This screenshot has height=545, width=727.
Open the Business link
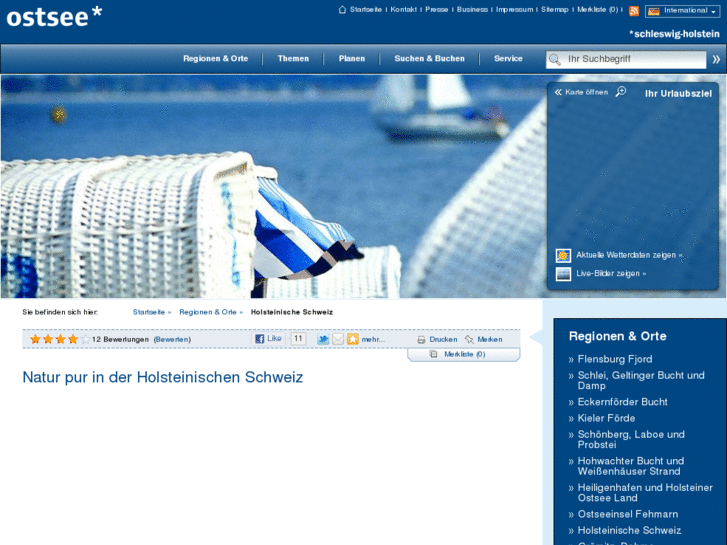(472, 9)
